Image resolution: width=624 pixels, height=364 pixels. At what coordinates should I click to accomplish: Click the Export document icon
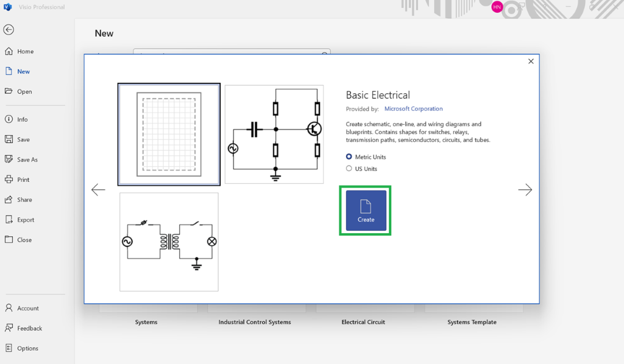tap(9, 220)
